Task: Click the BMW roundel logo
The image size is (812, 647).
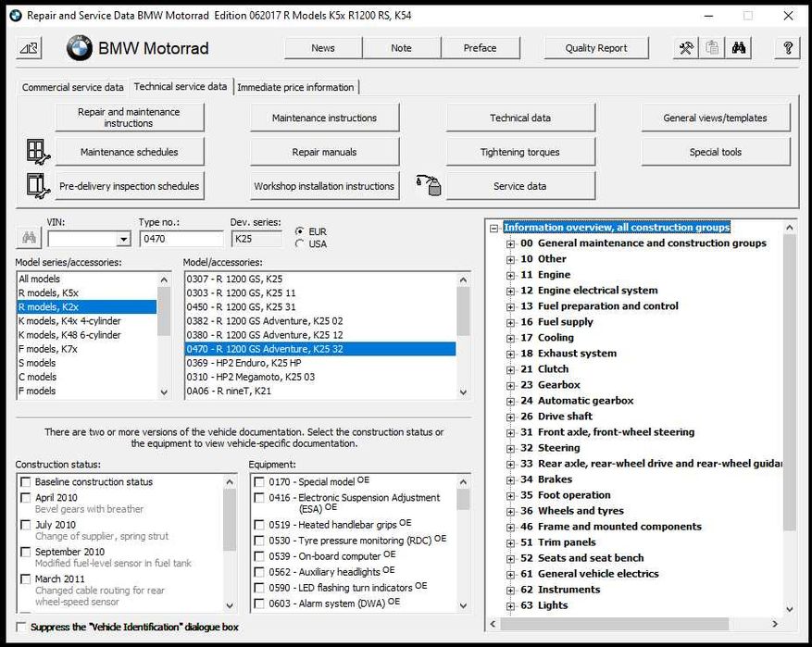Action: coord(80,48)
